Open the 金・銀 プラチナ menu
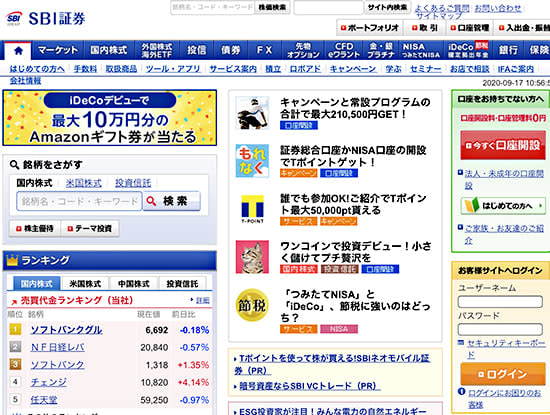This screenshot has width=550, height=415. tap(381, 50)
